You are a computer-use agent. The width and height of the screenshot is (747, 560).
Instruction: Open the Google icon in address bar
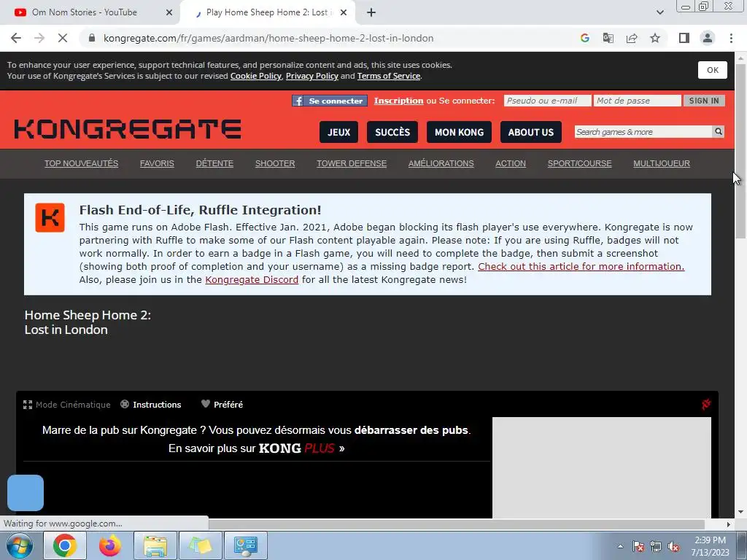click(584, 38)
